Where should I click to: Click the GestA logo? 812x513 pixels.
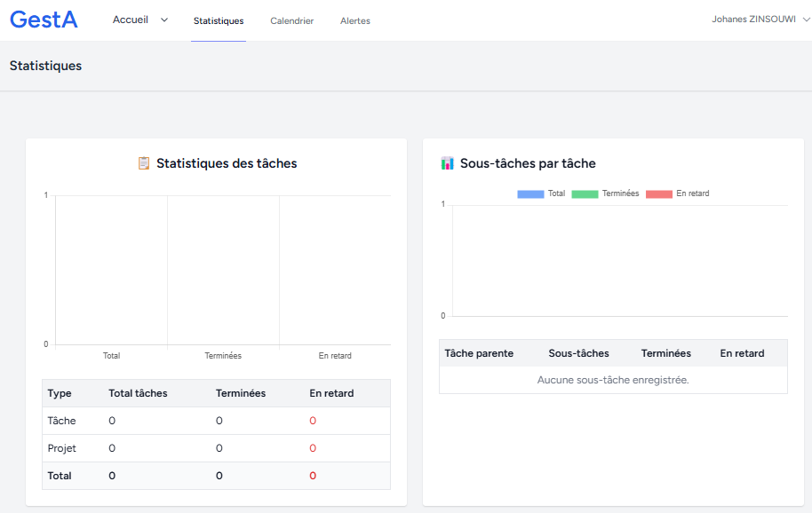pyautogui.click(x=44, y=20)
